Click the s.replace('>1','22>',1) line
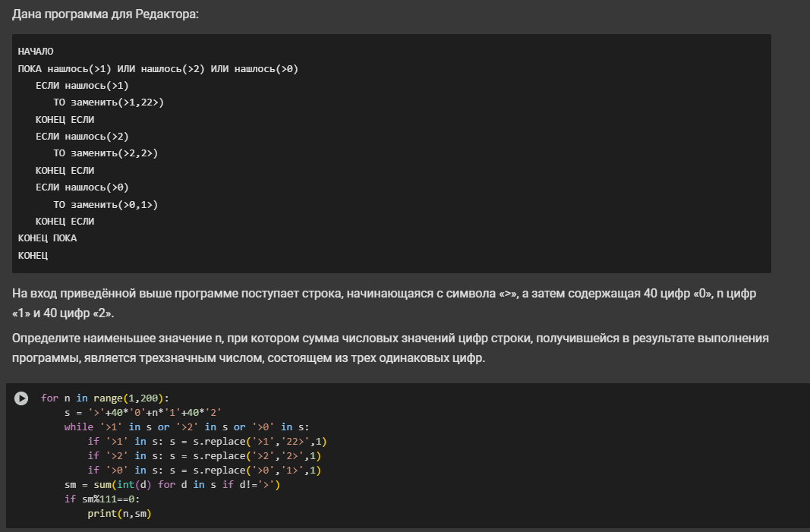 [x=207, y=441]
